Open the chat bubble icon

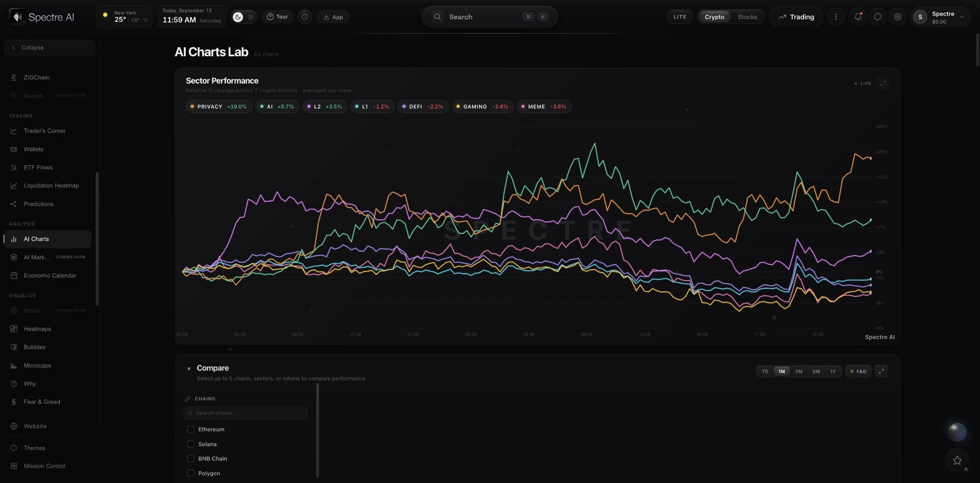pyautogui.click(x=877, y=17)
